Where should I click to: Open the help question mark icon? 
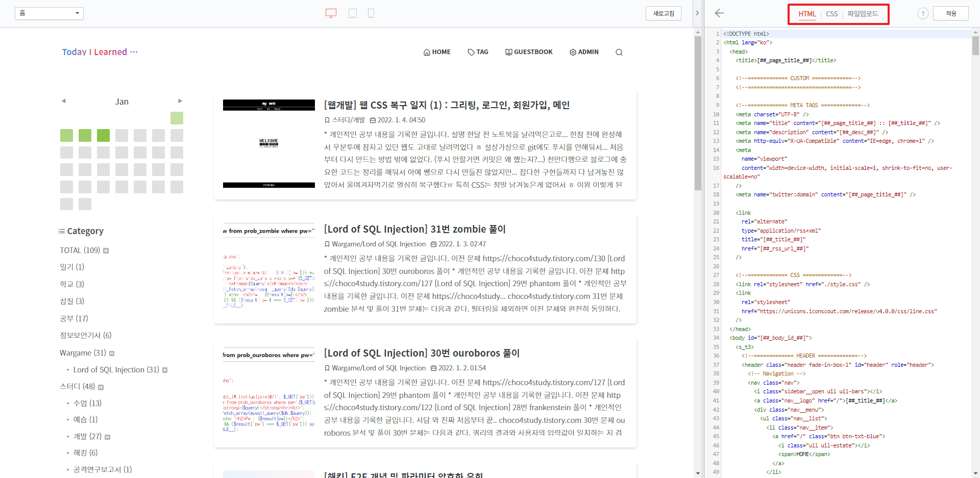pyautogui.click(x=923, y=14)
